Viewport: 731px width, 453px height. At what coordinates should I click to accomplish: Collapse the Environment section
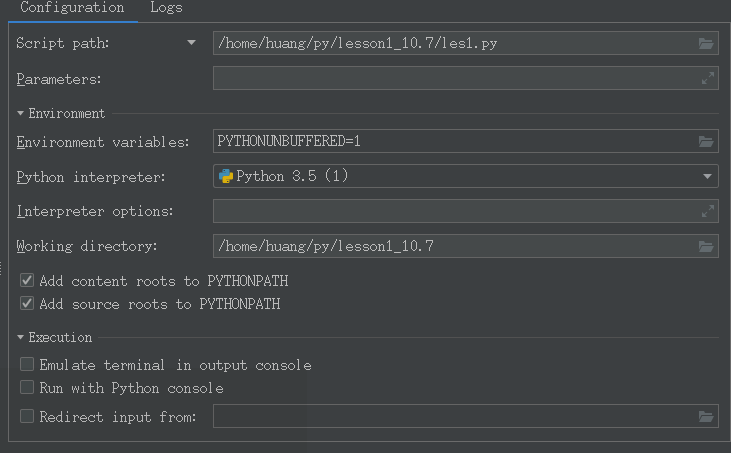(21, 113)
